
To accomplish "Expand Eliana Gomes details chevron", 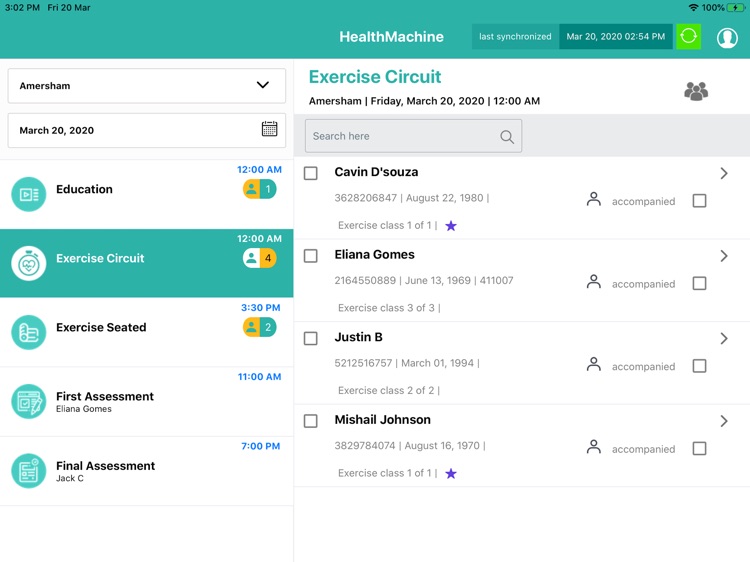I will point(724,256).
